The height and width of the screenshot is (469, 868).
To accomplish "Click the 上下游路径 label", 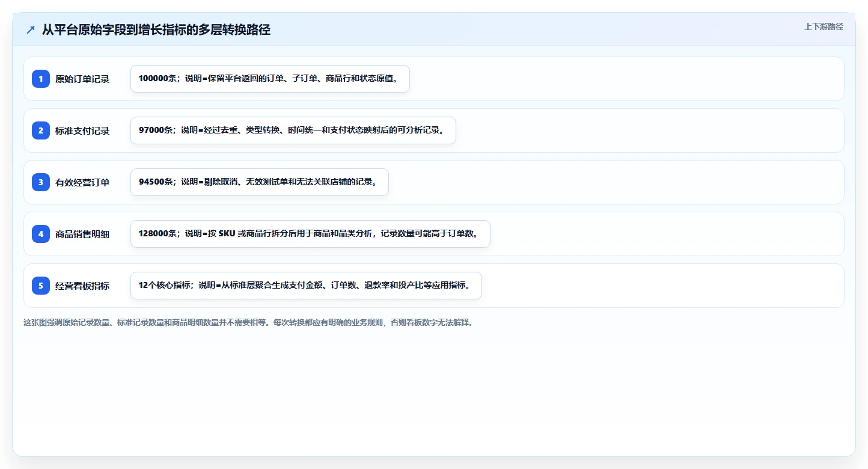I will [824, 26].
